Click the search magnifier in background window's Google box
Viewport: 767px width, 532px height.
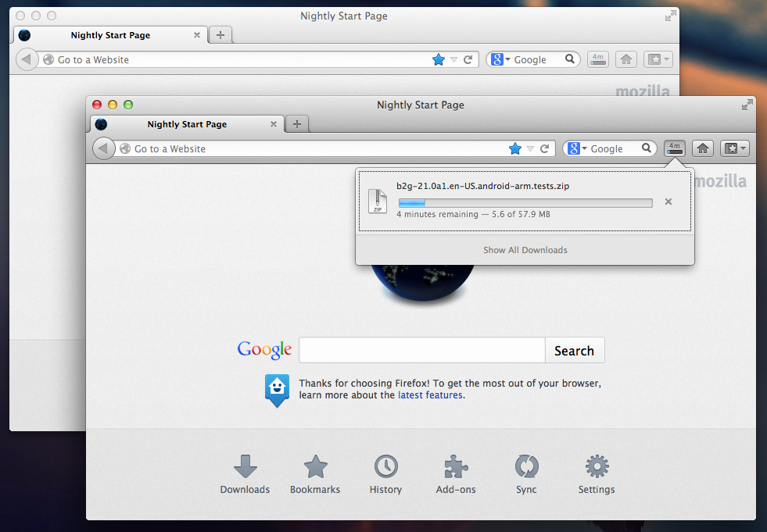coord(570,59)
